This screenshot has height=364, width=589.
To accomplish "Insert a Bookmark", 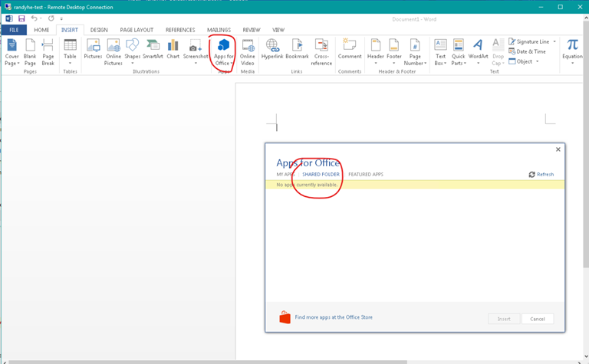I will (297, 49).
